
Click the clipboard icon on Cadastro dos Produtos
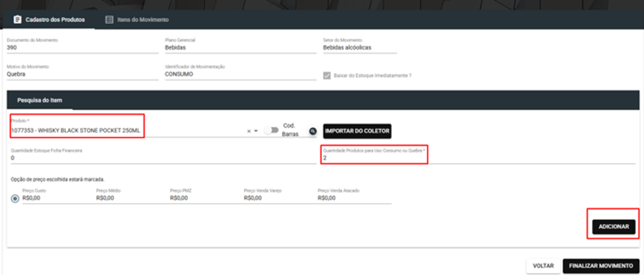pyautogui.click(x=17, y=20)
